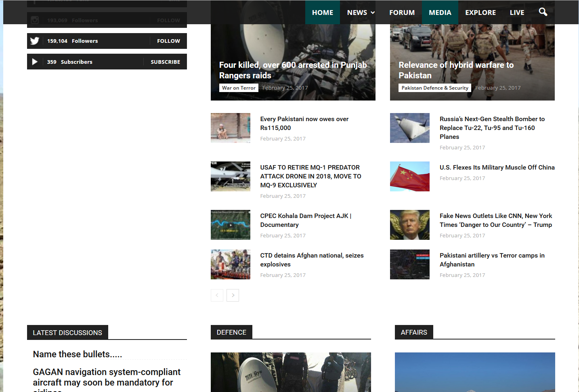579x392 pixels.
Task: Click the CTD explosives seizure thumbnail
Action: tap(231, 264)
